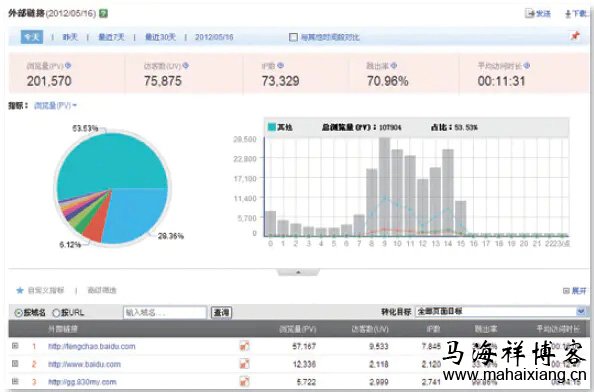Click the bar at hour 0
Viewport: 594px width, 392px height.
pos(270,223)
